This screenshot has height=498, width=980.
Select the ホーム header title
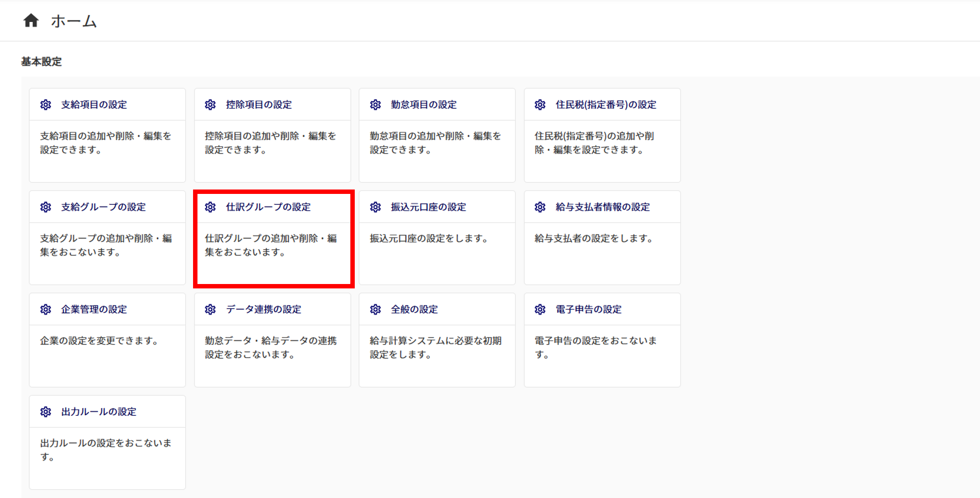(x=74, y=21)
